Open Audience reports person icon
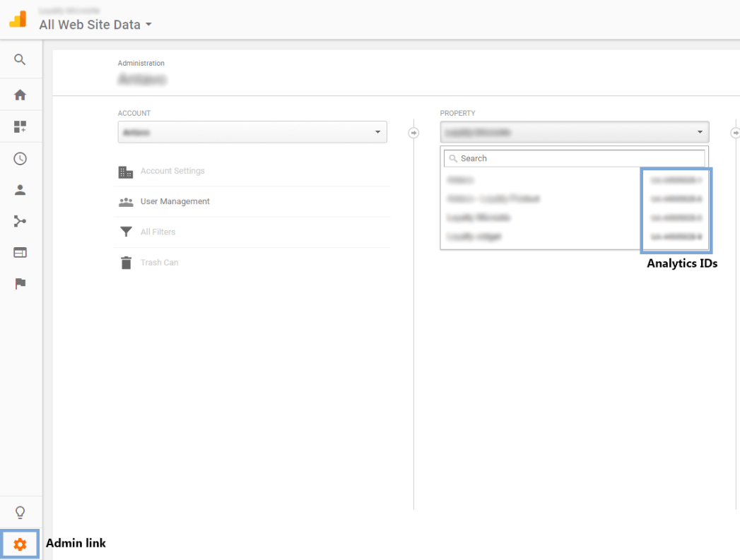Image resolution: width=740 pixels, height=560 pixels. [20, 190]
